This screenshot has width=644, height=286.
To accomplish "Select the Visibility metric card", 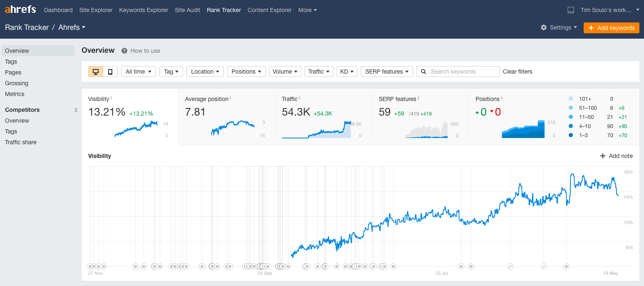I will [130, 117].
